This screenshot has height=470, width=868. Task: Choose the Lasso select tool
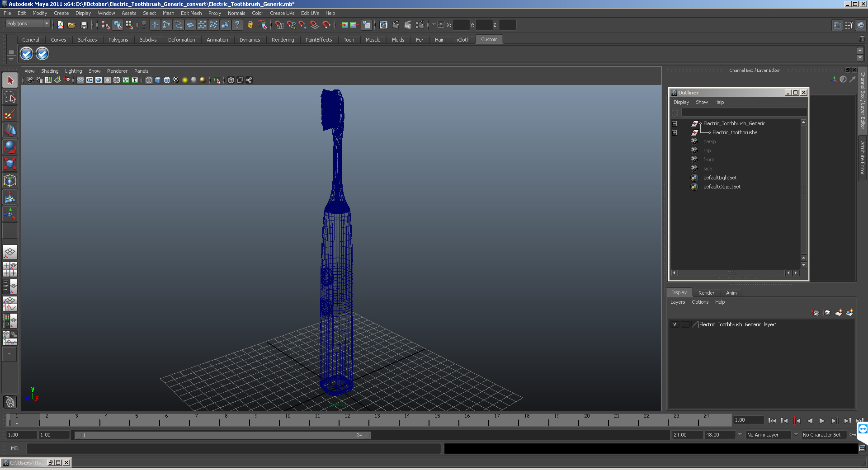pos(10,97)
